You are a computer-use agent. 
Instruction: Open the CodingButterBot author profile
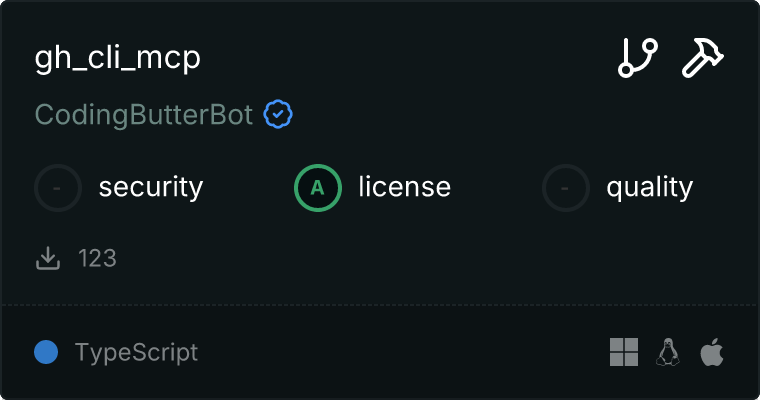(x=144, y=115)
